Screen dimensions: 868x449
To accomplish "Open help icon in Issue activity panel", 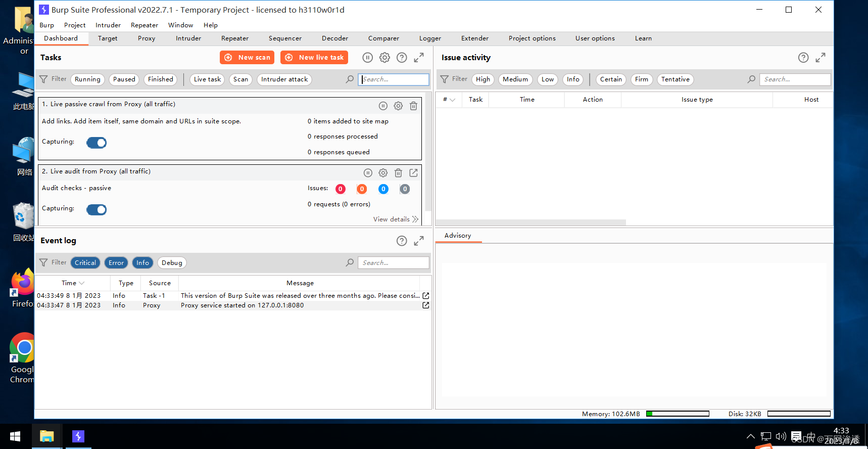I will [x=803, y=58].
